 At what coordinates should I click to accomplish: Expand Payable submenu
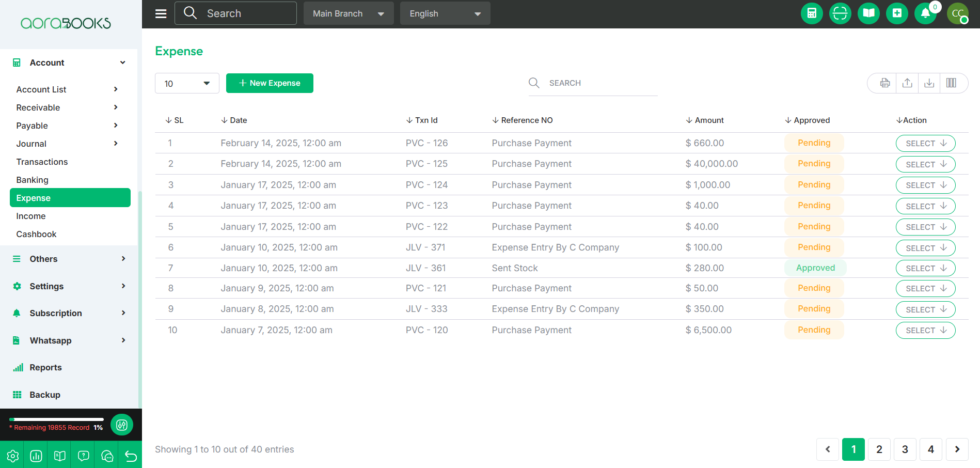coord(68,126)
